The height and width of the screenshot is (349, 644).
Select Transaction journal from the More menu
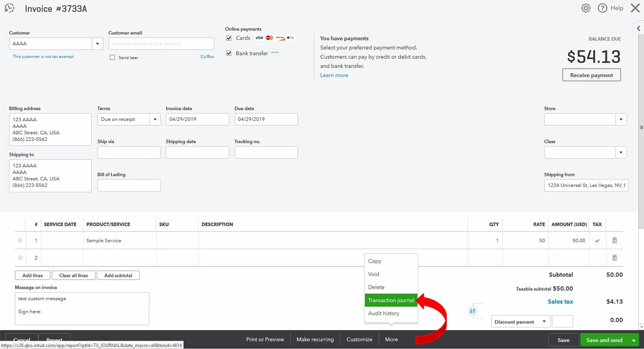point(391,300)
